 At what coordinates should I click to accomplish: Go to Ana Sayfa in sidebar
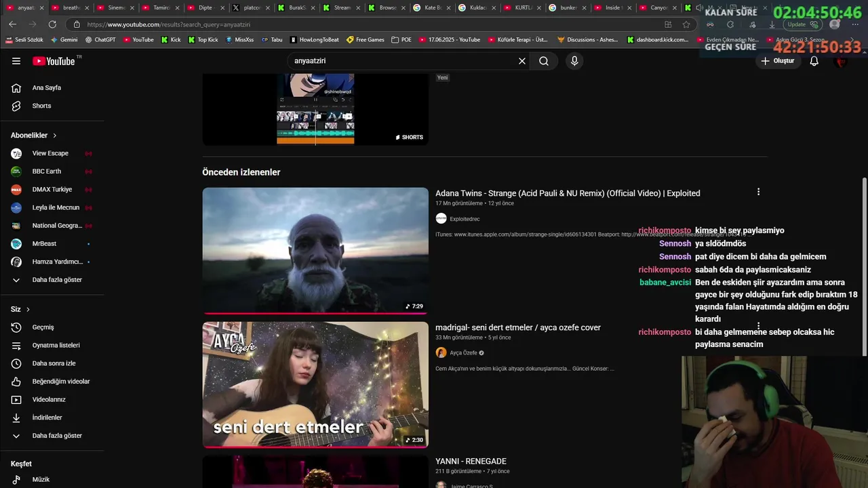[x=52, y=87]
